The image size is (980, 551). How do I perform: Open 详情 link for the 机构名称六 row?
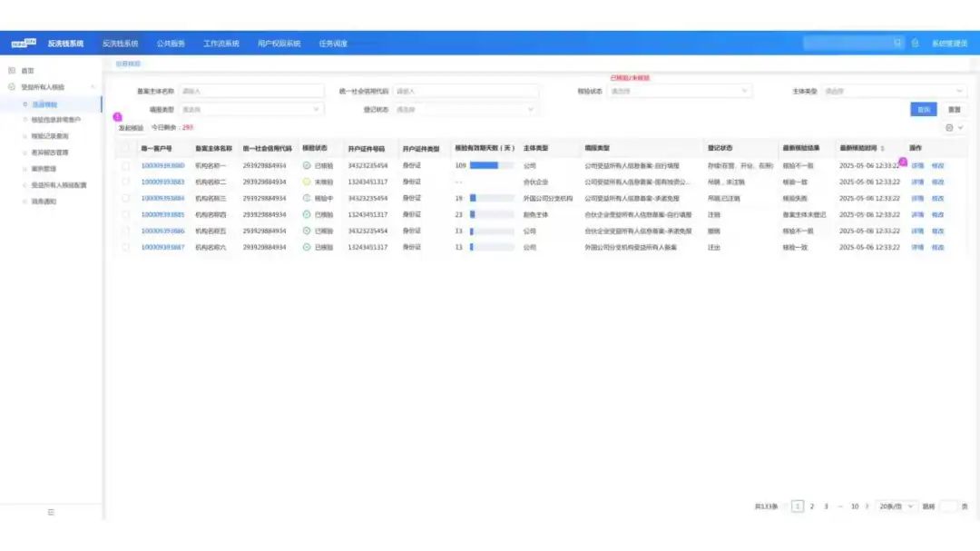point(916,247)
